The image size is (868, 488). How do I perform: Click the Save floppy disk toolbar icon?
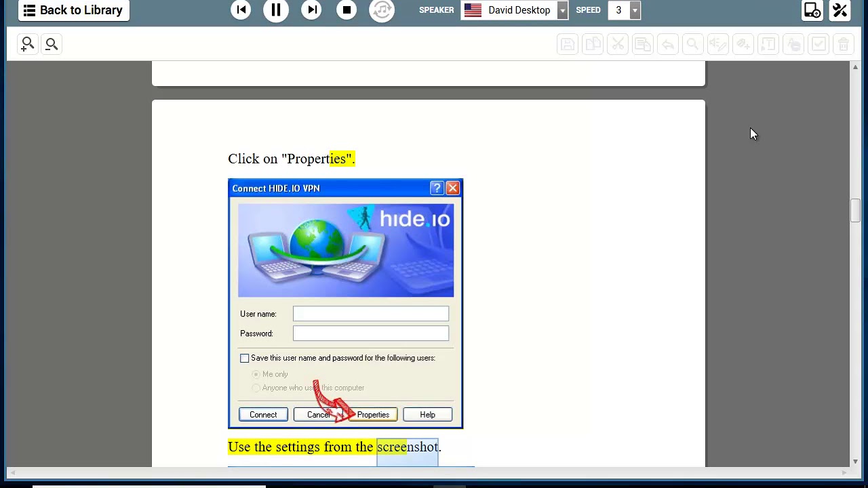[568, 45]
